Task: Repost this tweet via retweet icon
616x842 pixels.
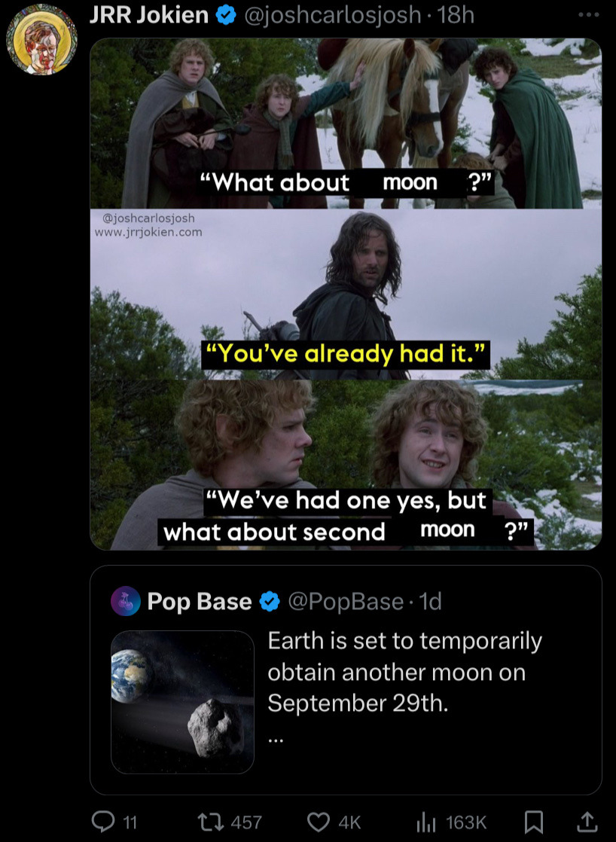Action: (x=209, y=822)
